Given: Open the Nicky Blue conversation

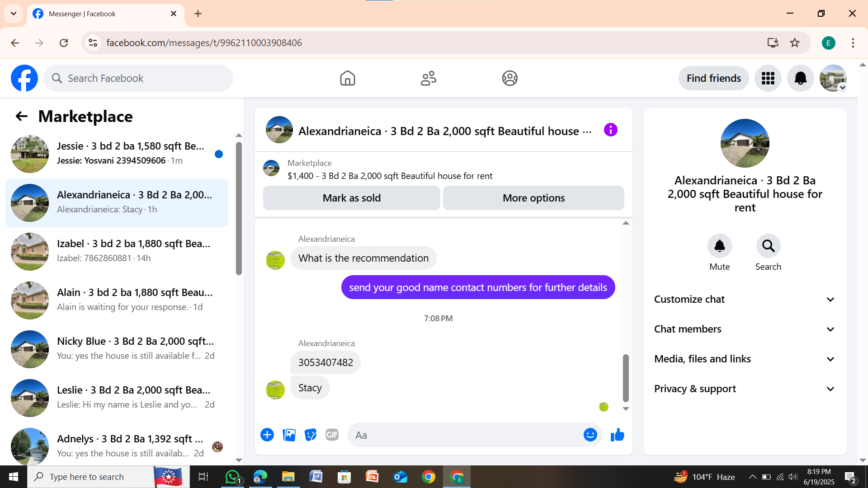Looking at the screenshot, I should pos(117,349).
